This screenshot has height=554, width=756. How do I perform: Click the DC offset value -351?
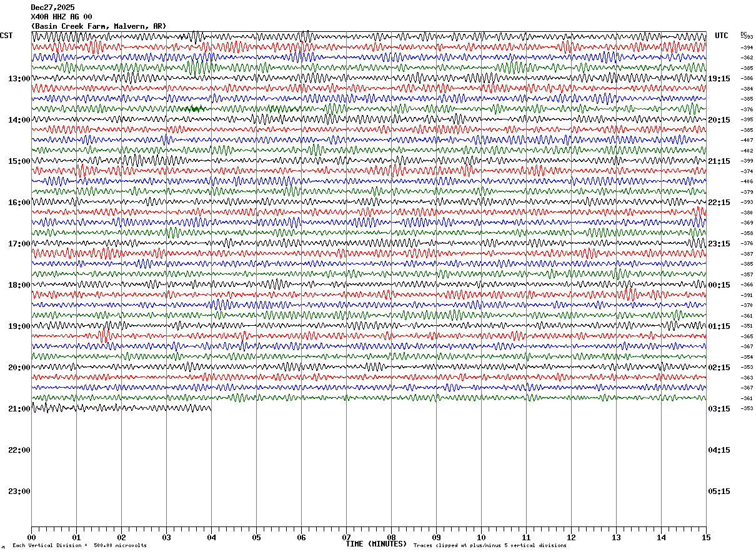(x=747, y=326)
